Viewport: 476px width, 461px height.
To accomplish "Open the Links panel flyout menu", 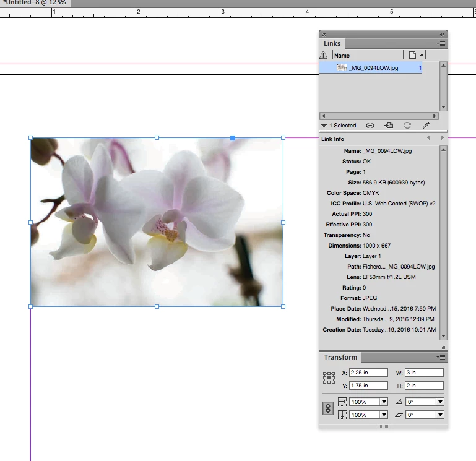I will pos(441,44).
